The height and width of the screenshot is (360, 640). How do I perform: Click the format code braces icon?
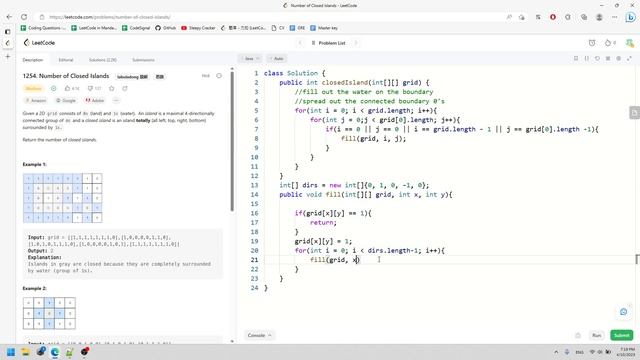(x=587, y=59)
